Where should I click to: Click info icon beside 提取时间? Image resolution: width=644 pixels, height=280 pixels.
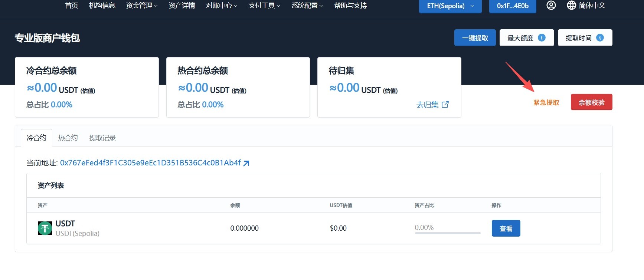(x=600, y=38)
